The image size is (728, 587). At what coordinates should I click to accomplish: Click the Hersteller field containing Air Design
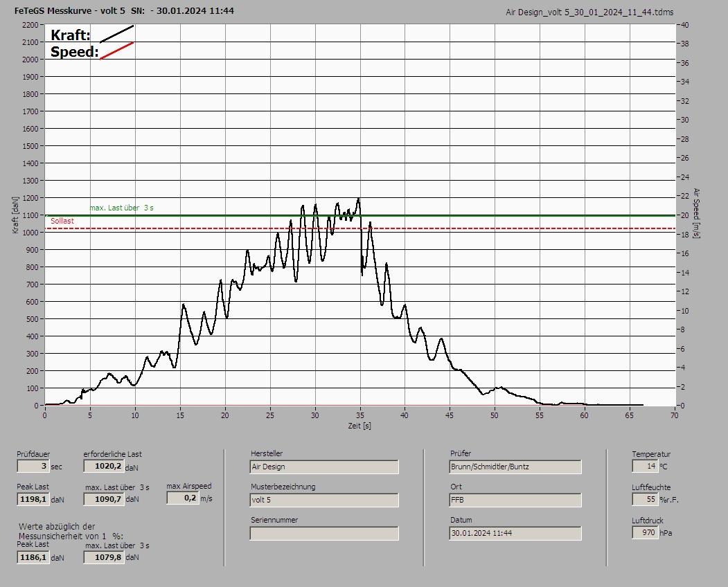pyautogui.click(x=324, y=467)
